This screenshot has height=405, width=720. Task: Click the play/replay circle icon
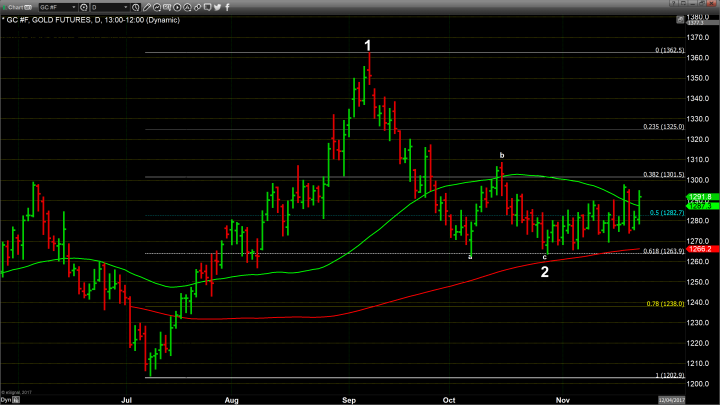pos(177,7)
